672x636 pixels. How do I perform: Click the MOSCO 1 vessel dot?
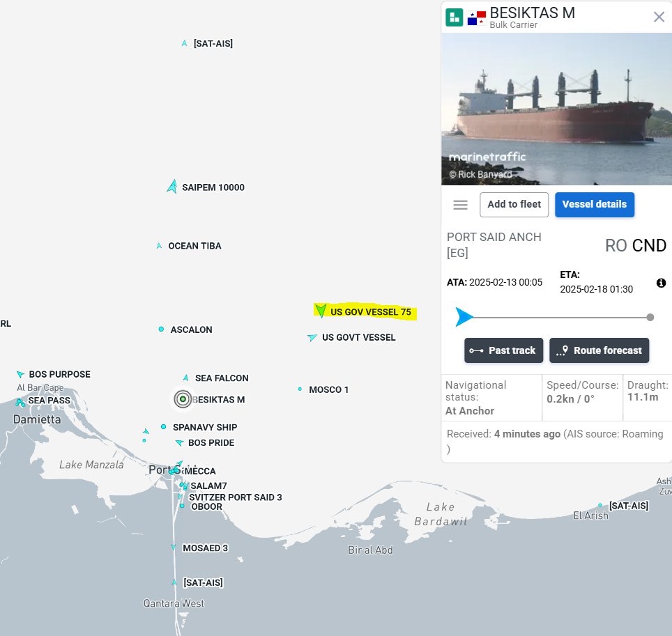point(300,389)
